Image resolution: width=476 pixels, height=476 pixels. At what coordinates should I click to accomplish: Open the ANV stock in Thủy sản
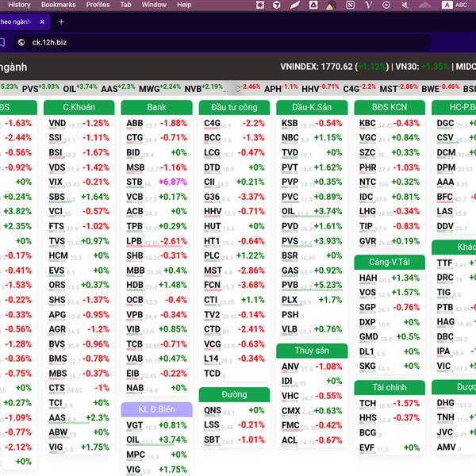click(312, 367)
